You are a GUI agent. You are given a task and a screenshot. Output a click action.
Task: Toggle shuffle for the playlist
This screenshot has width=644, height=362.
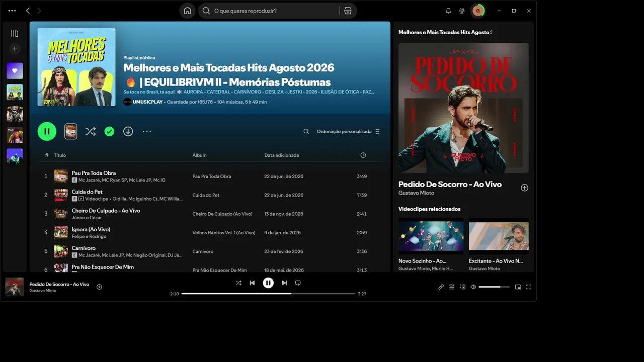click(x=91, y=131)
